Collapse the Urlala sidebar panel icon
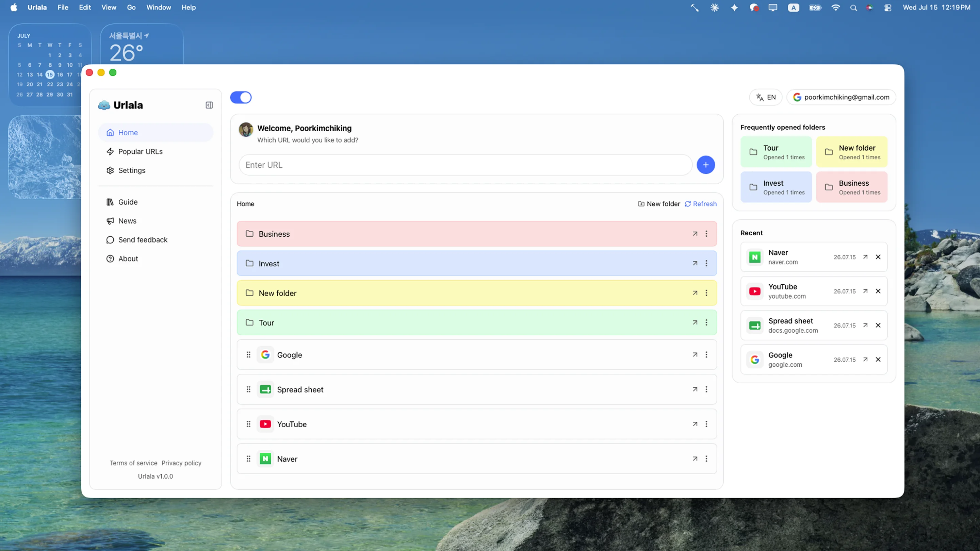980x551 pixels. click(209, 105)
